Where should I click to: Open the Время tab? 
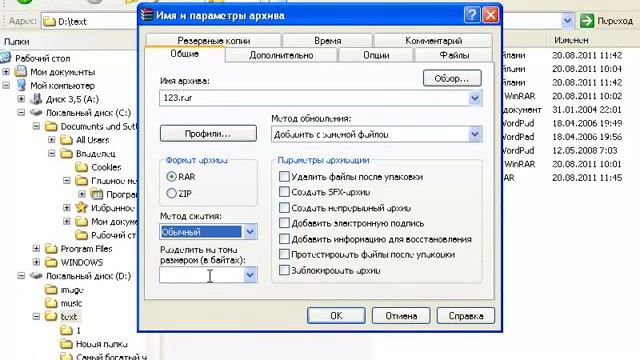(x=327, y=40)
